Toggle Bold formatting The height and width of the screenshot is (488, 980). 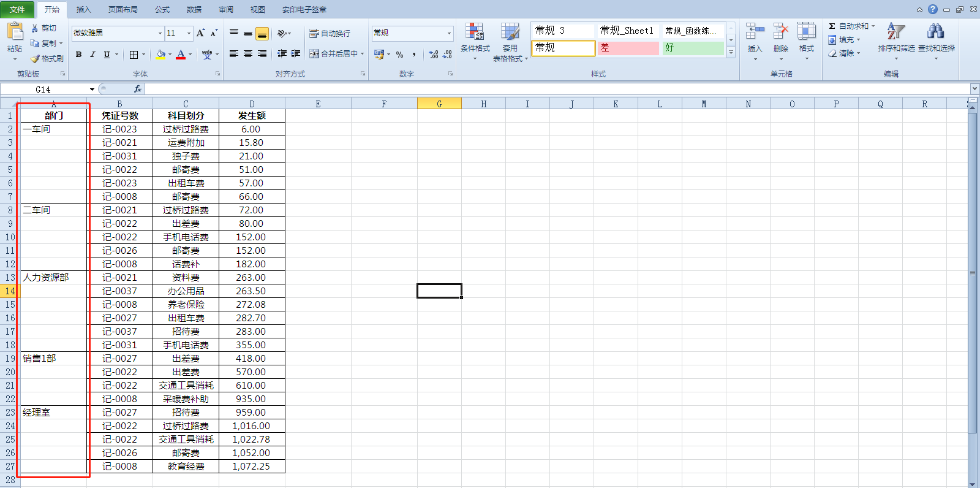(78, 55)
